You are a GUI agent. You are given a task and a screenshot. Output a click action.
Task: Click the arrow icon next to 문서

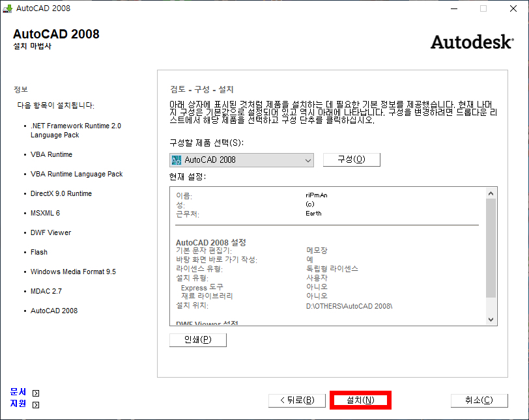pyautogui.click(x=36, y=393)
